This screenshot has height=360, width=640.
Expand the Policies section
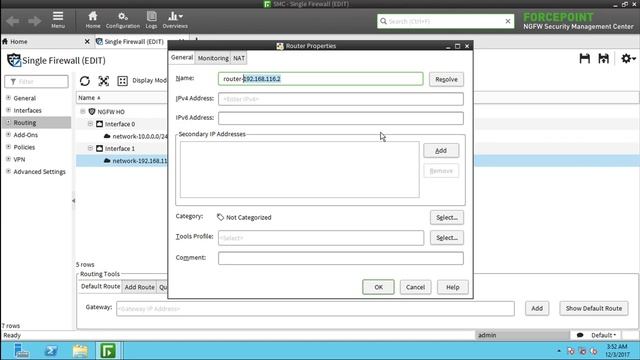tap(9, 147)
